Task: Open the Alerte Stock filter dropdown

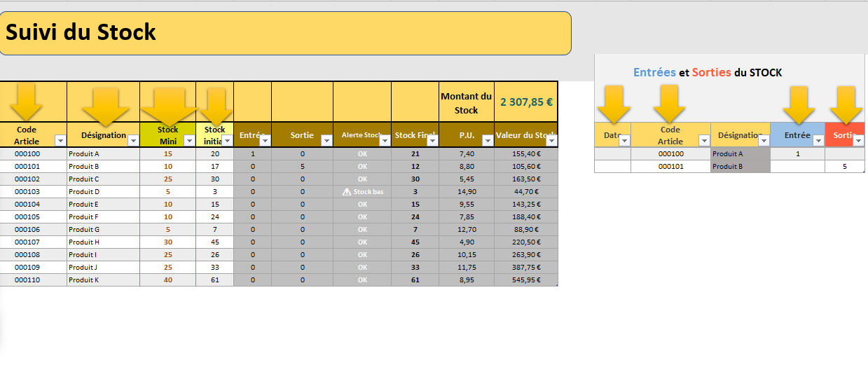Action: coord(384,140)
